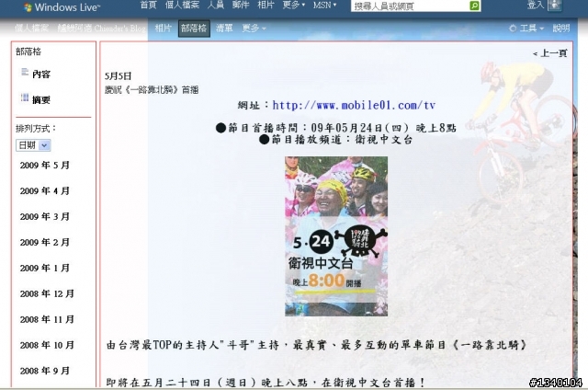Click 個人檔案 breadcrumb link in toolbar
588x390 pixels.
[x=31, y=29]
